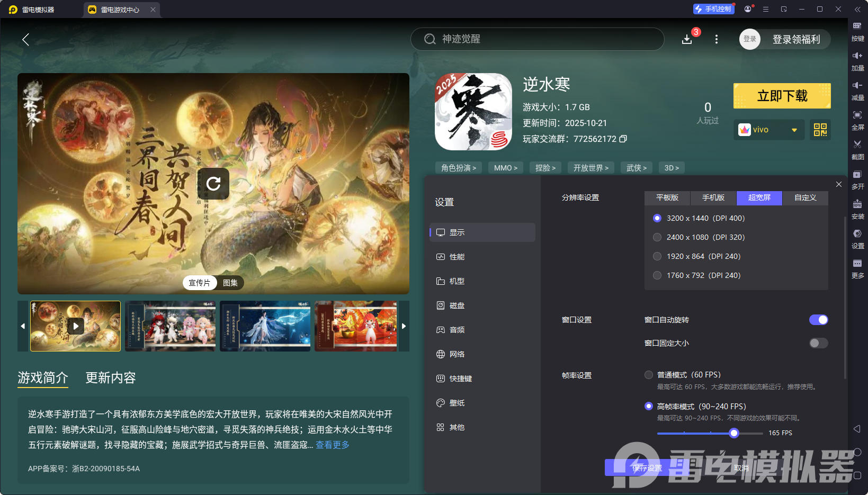Image resolution: width=868 pixels, height=495 pixels.
Task: Open the vivo channel dropdown
Action: pos(769,130)
